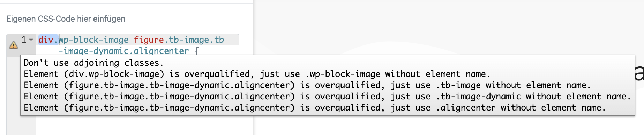The height and width of the screenshot is (135, 644).
Task: Click the empty editor area below the tooltip
Action: click(137, 125)
